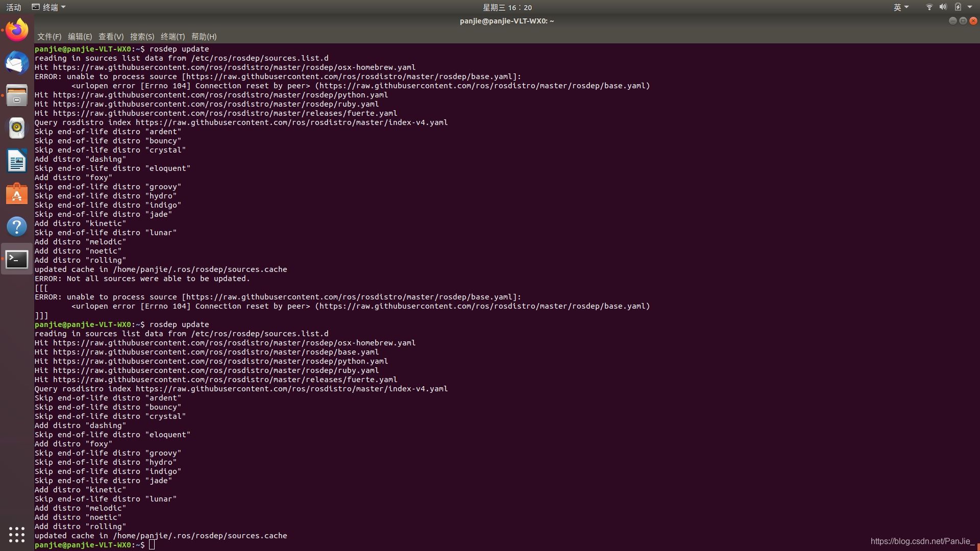This screenshot has height=551, width=980.
Task: Show applications grid at dock bottom
Action: pyautogui.click(x=17, y=534)
